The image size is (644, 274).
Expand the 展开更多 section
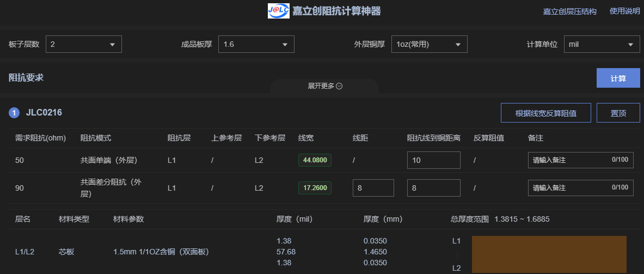click(325, 86)
